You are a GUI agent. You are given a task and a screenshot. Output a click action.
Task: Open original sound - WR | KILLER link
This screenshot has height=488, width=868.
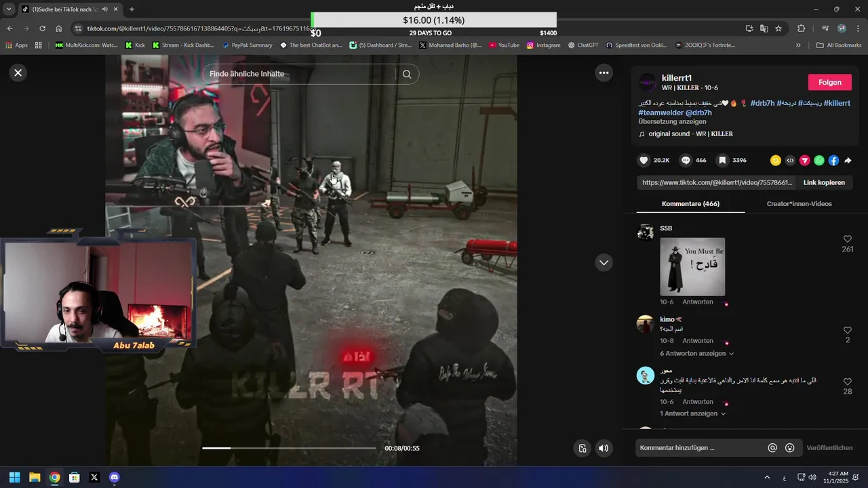[690, 134]
